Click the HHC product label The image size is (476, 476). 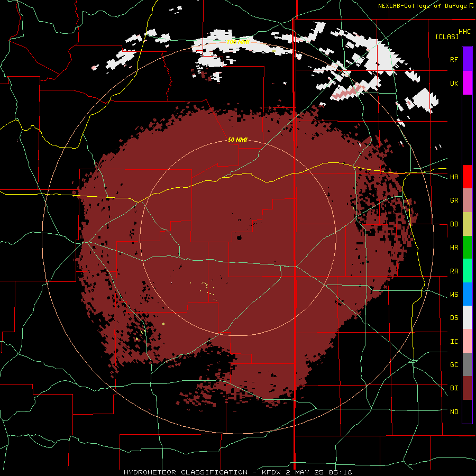[x=465, y=32]
